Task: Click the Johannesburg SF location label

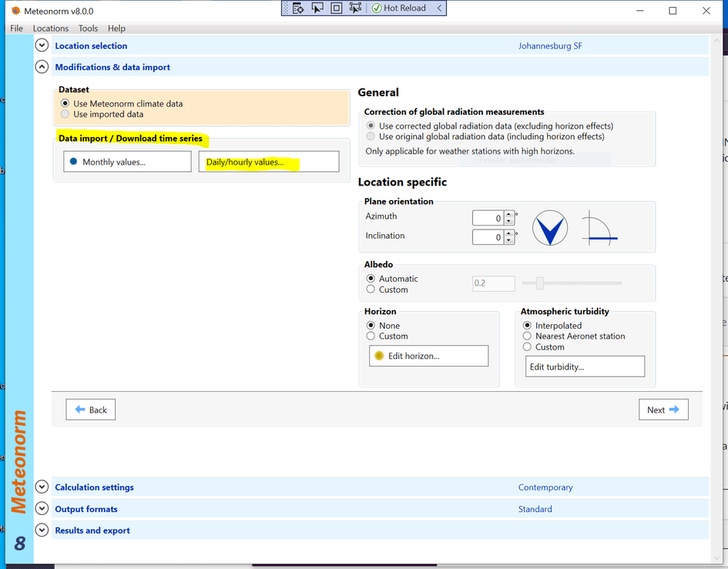Action: coord(550,45)
